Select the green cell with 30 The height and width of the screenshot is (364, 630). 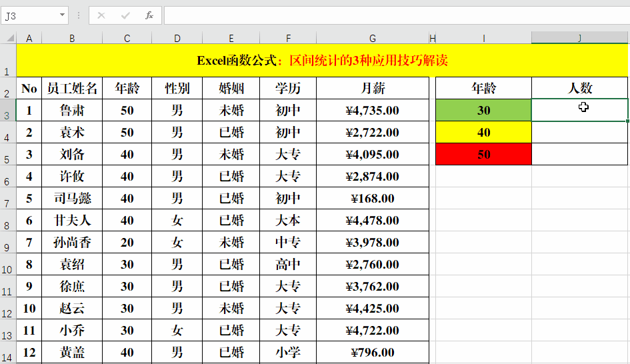point(484,110)
